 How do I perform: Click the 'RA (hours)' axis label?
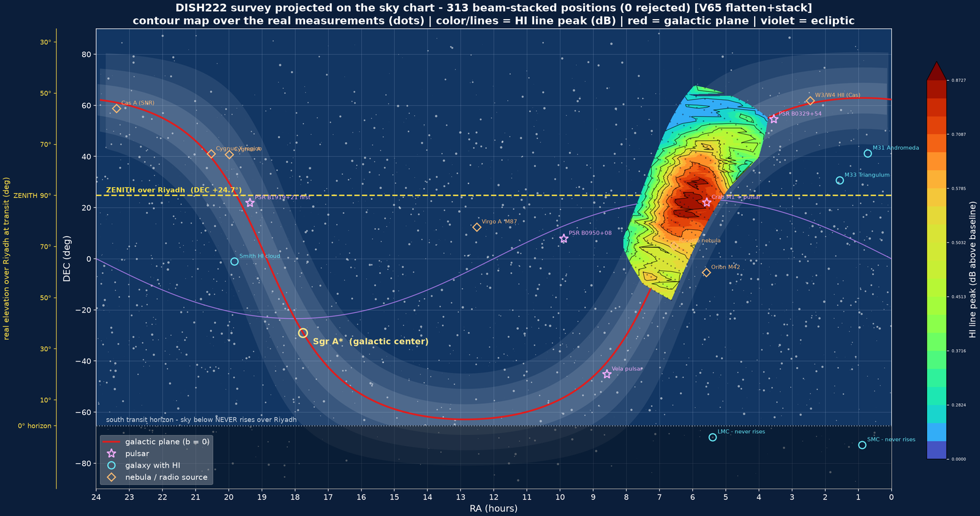494,508
